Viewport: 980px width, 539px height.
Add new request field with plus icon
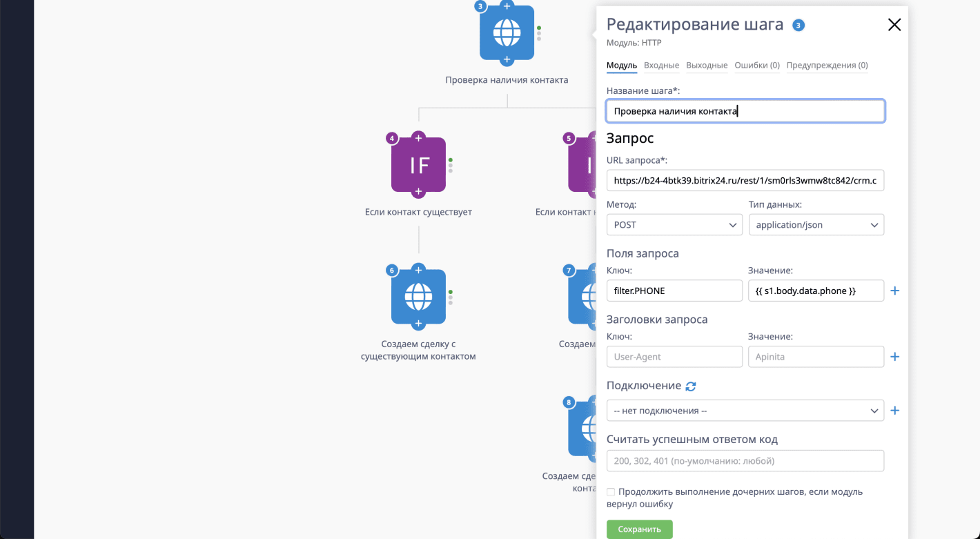[895, 291]
